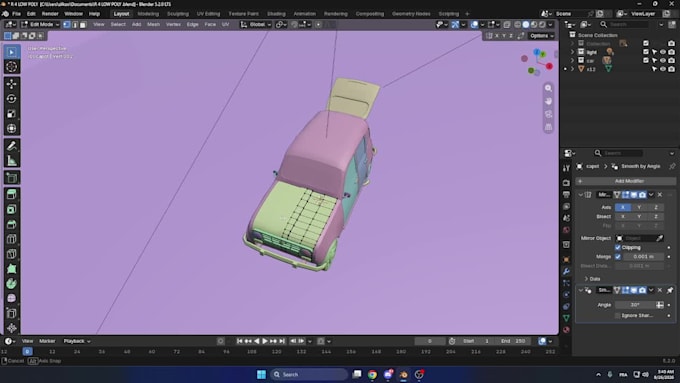
Task: Select the Scale tool
Action: [x=12, y=114]
